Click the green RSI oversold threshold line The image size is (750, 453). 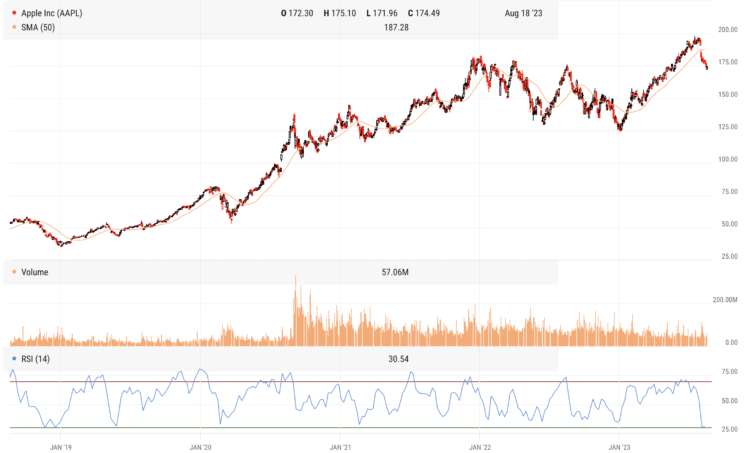[361, 427]
